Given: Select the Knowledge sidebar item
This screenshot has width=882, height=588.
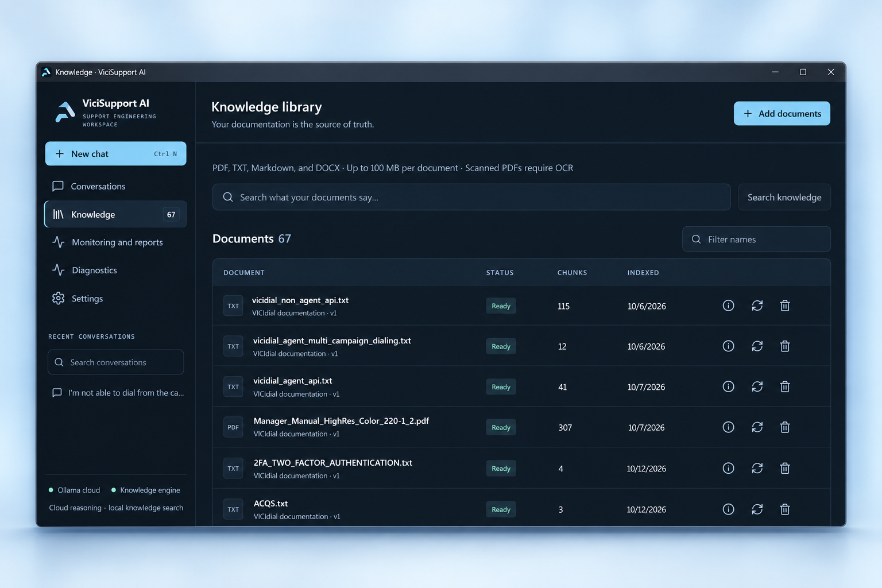Looking at the screenshot, I should tap(115, 214).
